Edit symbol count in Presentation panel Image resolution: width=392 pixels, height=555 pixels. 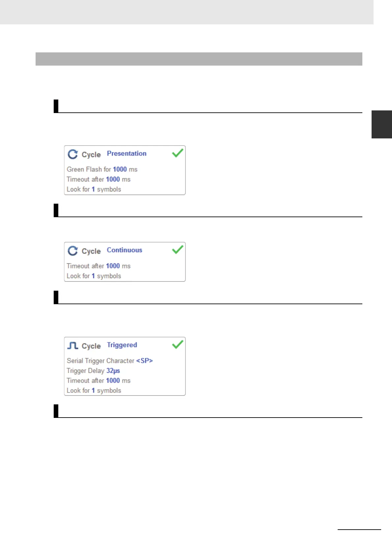click(x=93, y=189)
